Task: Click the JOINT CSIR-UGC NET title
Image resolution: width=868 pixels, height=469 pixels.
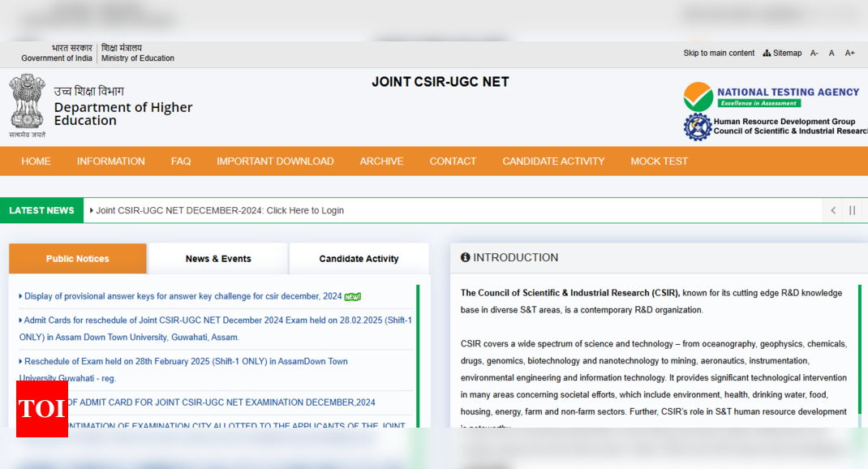Action: tap(440, 82)
